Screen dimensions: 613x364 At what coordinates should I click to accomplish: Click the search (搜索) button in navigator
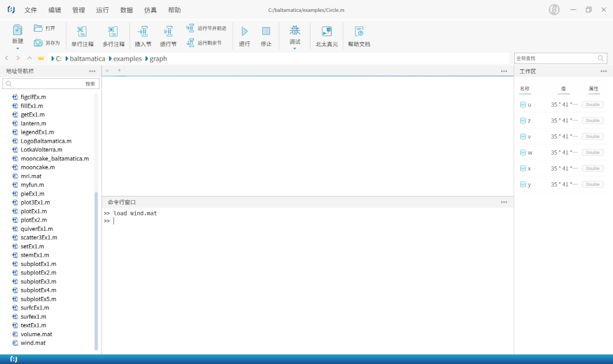tap(90, 84)
